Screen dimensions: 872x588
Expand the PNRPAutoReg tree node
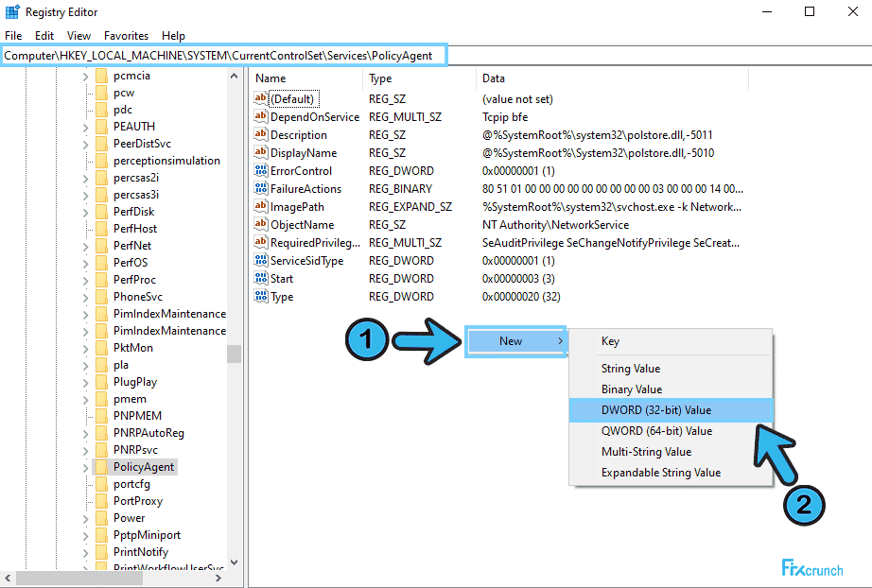pos(86,434)
